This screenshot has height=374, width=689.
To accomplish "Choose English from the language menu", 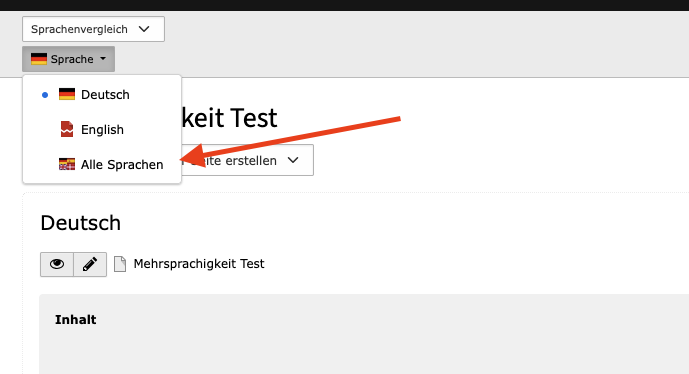I will (102, 130).
